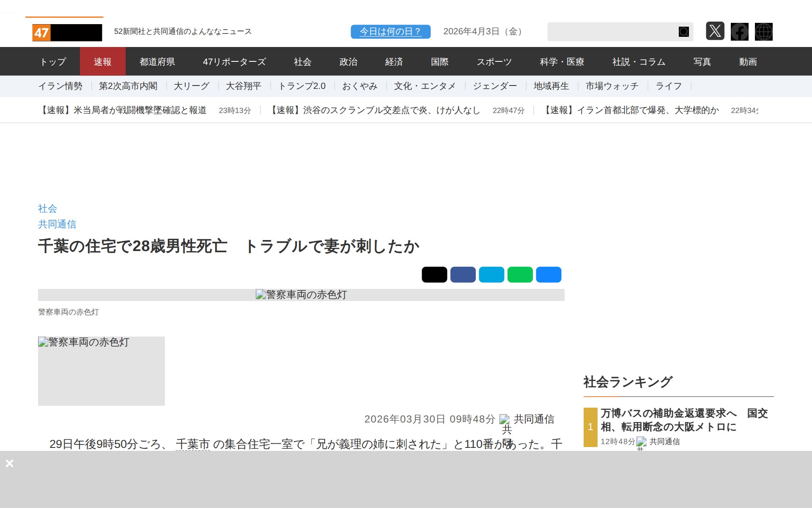Click the 千葉市 link in the article text
The image size is (812, 508).
193,444
